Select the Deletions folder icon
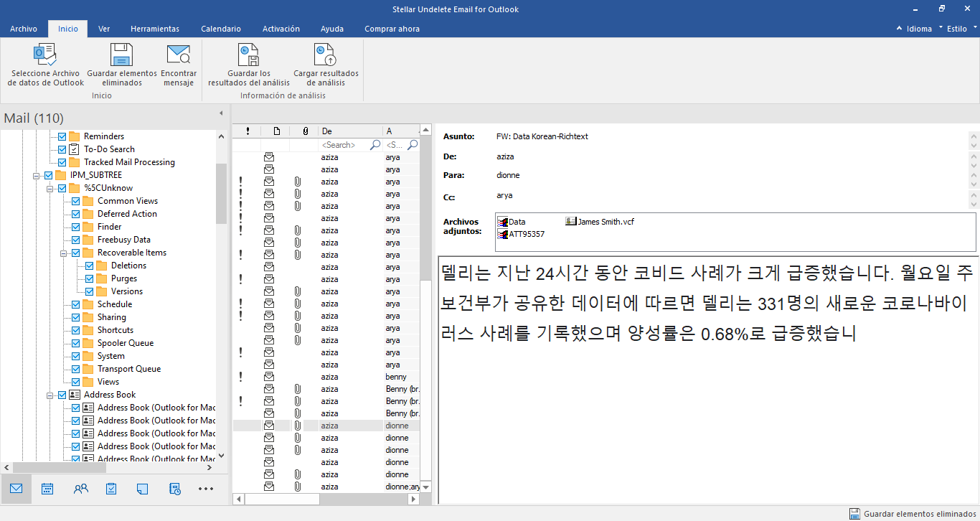Screen dimensions: 980x521 (x=101, y=266)
